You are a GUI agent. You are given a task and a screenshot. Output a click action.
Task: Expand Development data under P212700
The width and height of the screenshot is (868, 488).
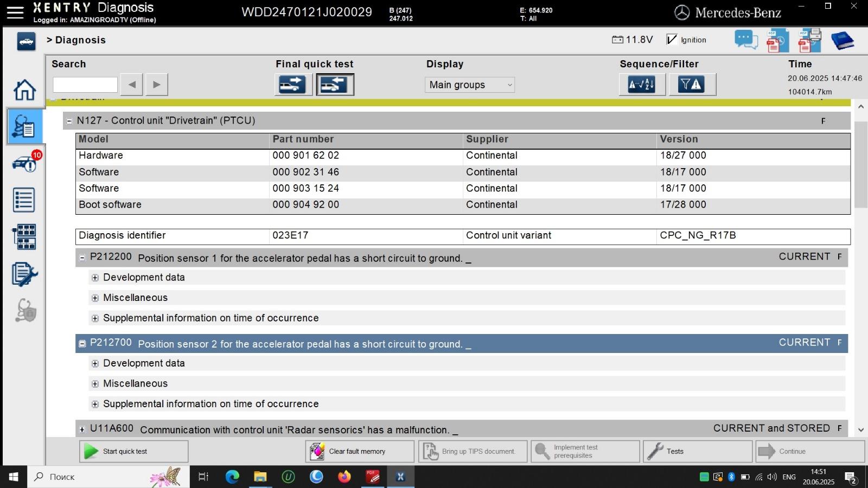[x=95, y=363]
